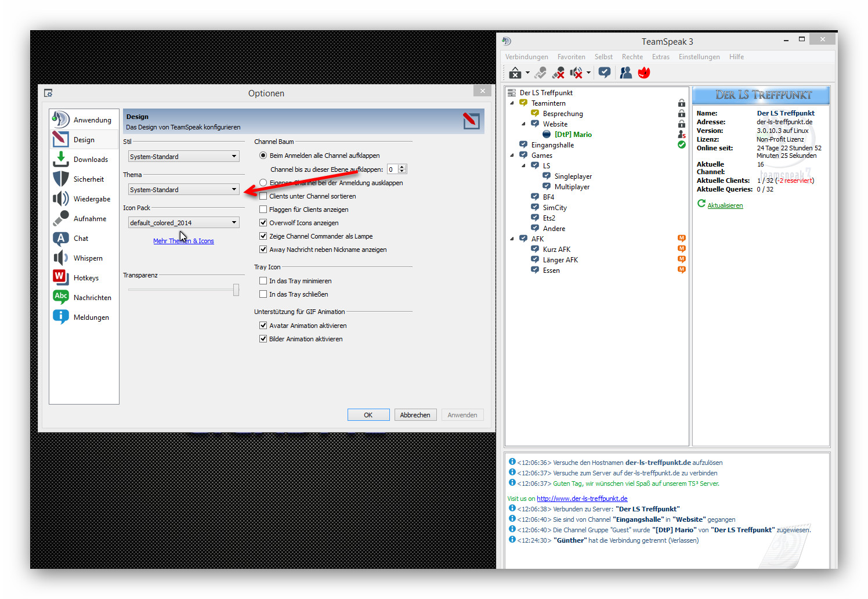Open the Sicherheit options page
Viewport: 868px width, 599px height.
(88, 179)
